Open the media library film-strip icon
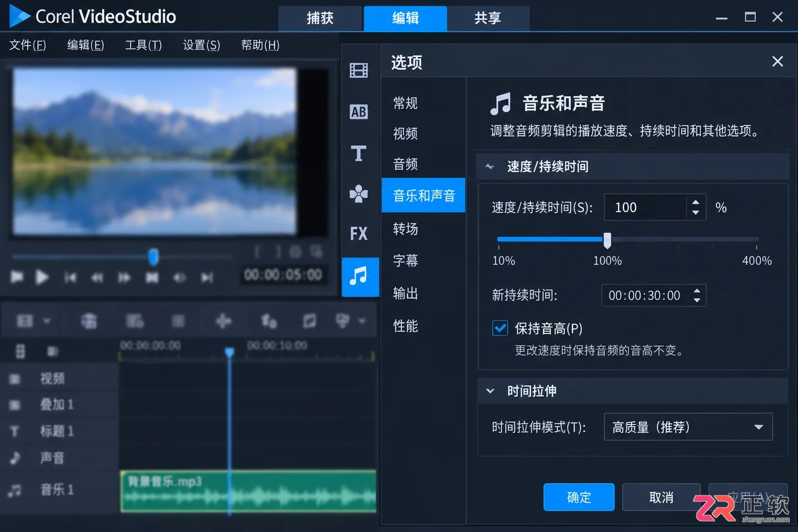 pos(359,70)
